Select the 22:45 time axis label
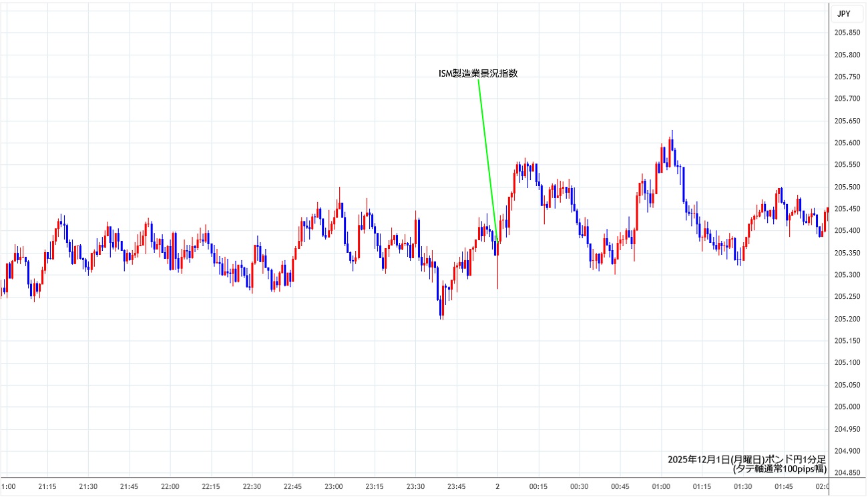The width and height of the screenshot is (868, 497). [292, 487]
